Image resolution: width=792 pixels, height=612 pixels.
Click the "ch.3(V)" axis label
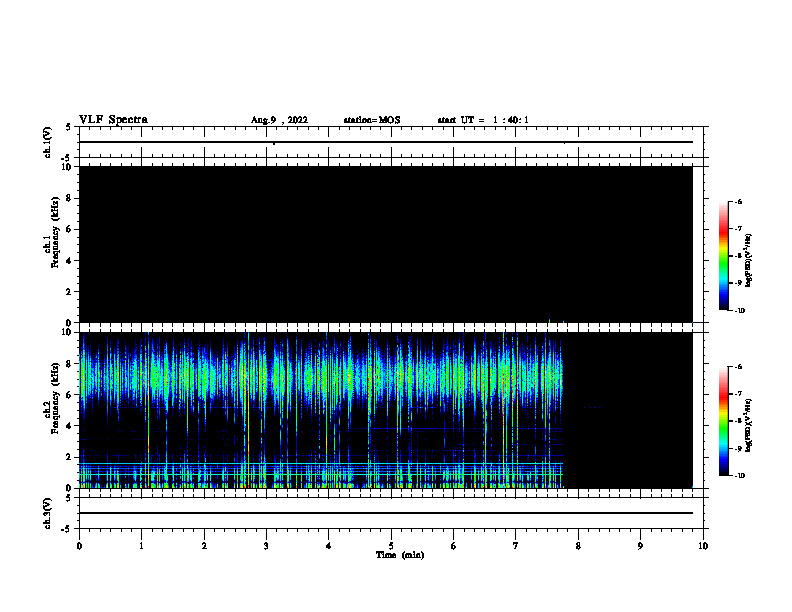[x=47, y=514]
